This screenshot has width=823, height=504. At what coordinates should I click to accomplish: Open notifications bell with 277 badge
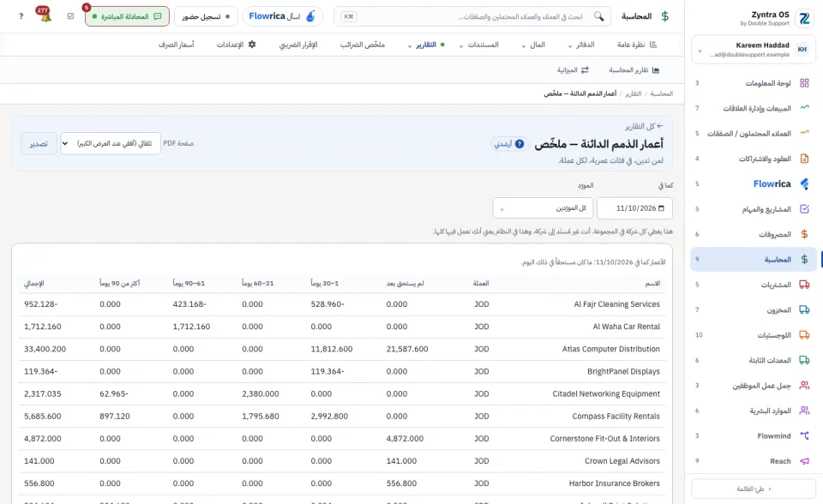point(45,15)
